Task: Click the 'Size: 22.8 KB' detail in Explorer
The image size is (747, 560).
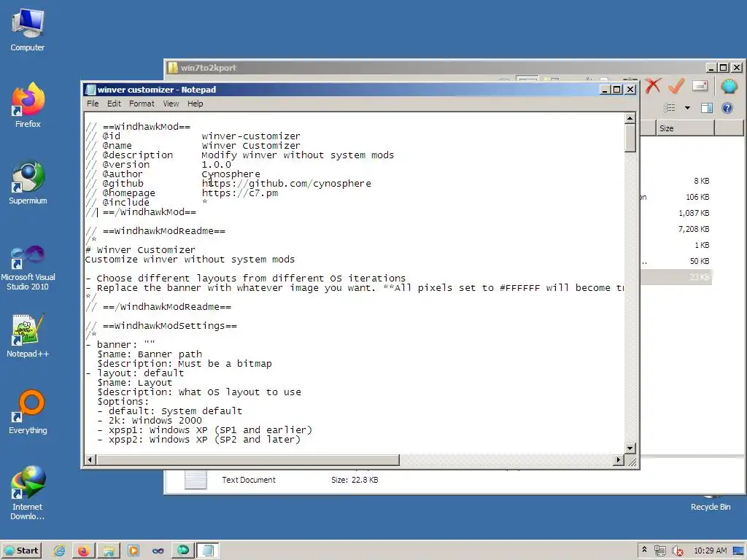Action: point(355,480)
